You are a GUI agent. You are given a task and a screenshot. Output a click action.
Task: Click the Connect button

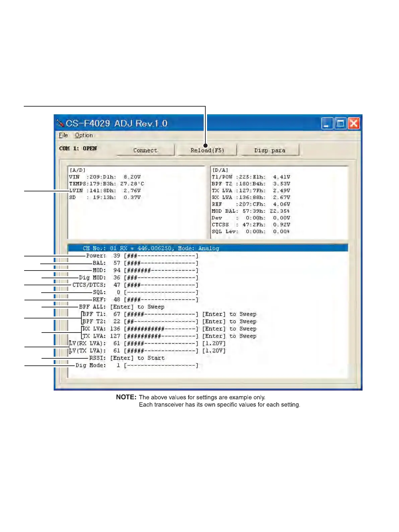[x=145, y=150]
